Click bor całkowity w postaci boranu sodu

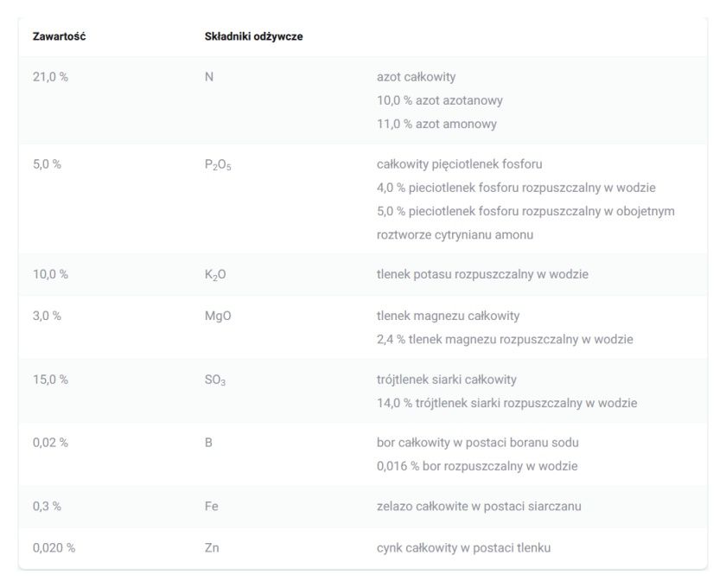point(478,443)
